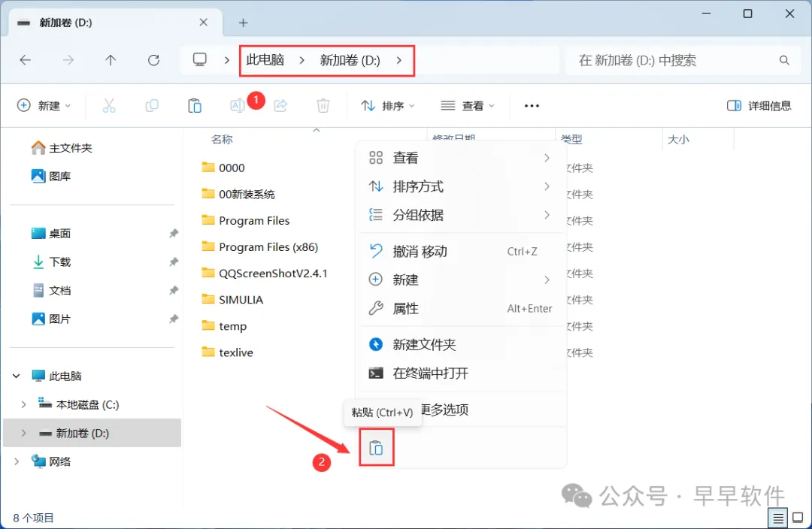Select the Program Files folder

coord(245,220)
